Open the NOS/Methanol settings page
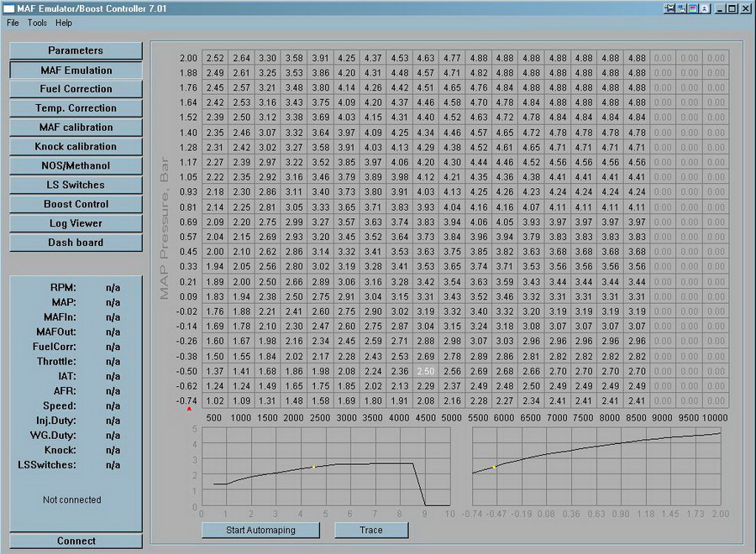Image resolution: width=756 pixels, height=554 pixels. pyautogui.click(x=76, y=165)
